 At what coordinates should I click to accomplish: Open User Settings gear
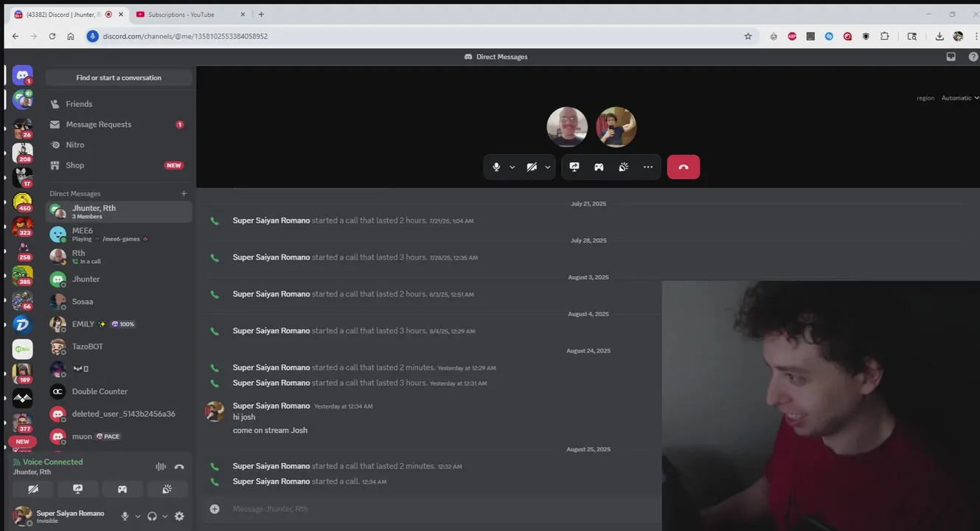coord(179,516)
